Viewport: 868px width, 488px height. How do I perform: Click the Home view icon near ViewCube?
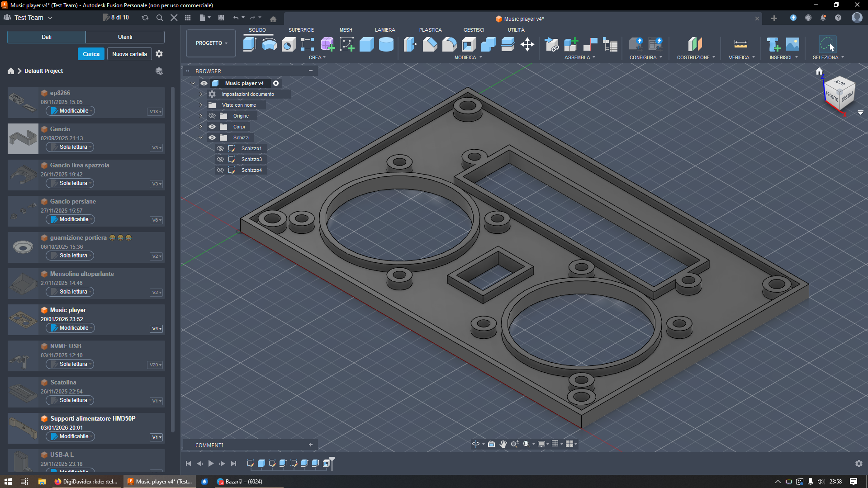[x=819, y=71]
